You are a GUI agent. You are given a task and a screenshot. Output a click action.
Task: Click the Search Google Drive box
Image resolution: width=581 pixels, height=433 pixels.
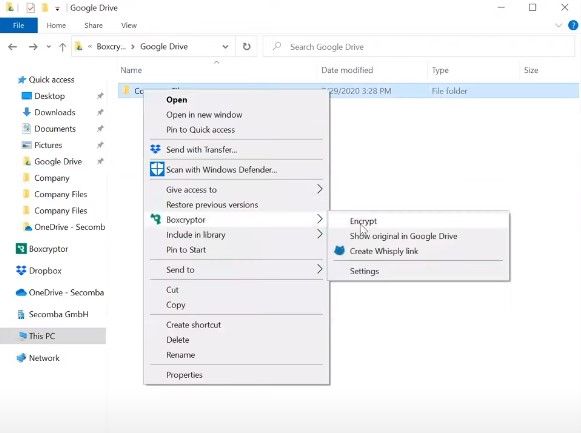pos(419,47)
